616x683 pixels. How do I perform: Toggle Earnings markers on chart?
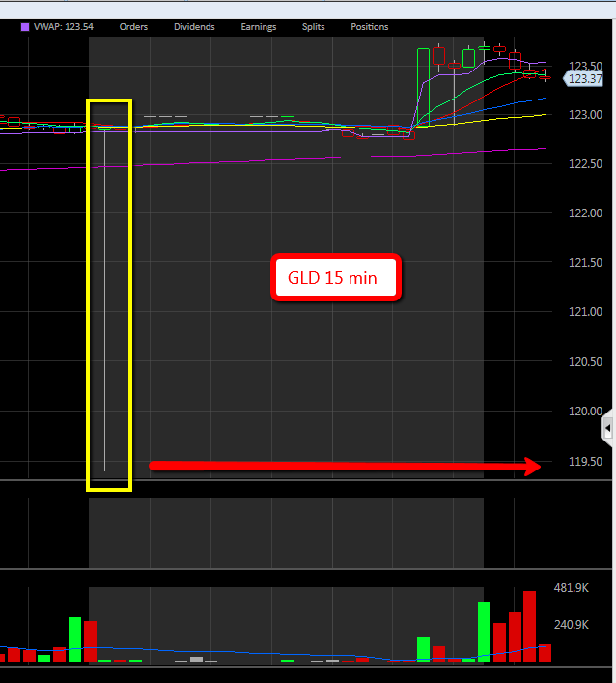(260, 27)
